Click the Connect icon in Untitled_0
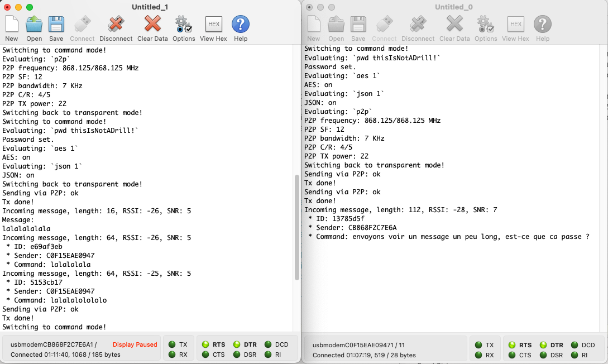608x364 pixels. [x=384, y=25]
